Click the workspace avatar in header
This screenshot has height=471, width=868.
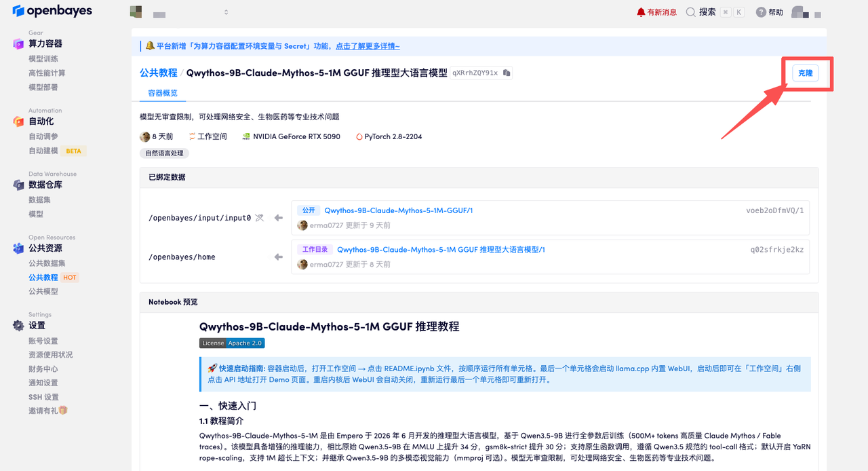(136, 12)
